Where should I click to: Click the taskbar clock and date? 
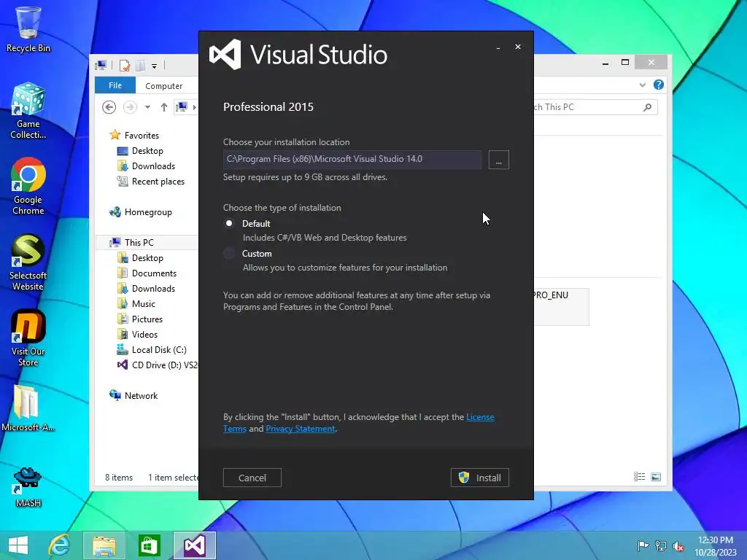point(715,546)
